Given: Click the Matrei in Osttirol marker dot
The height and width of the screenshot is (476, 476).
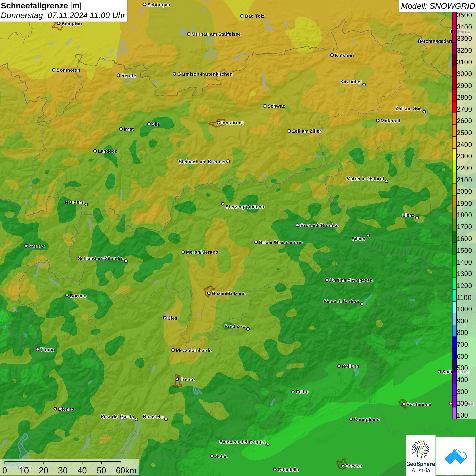Looking at the screenshot, I should point(386,181).
